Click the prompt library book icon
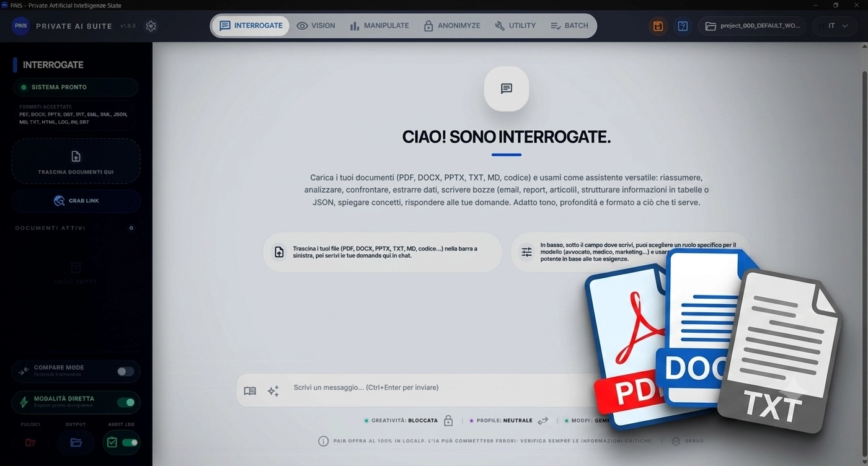Viewport: 868px width, 466px height. 250,391
